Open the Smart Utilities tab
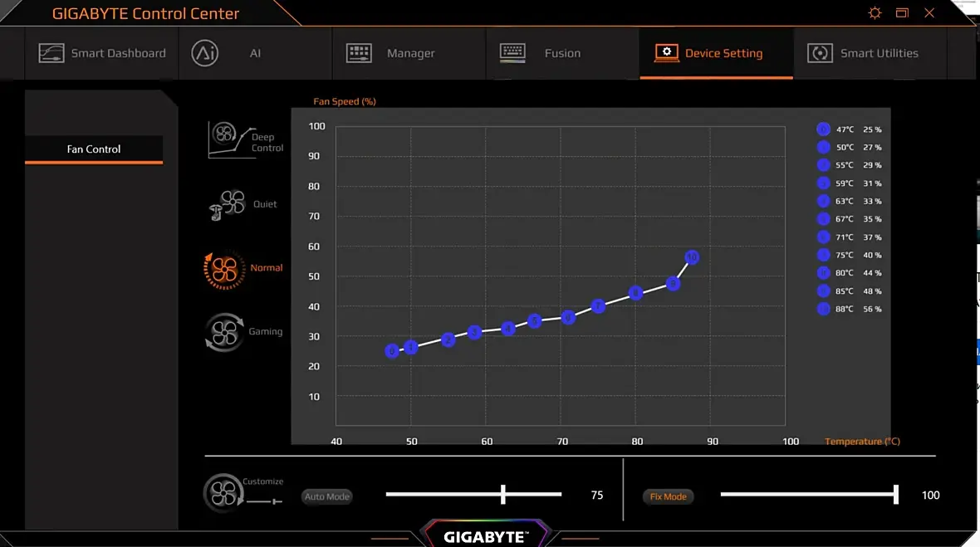 (x=870, y=53)
